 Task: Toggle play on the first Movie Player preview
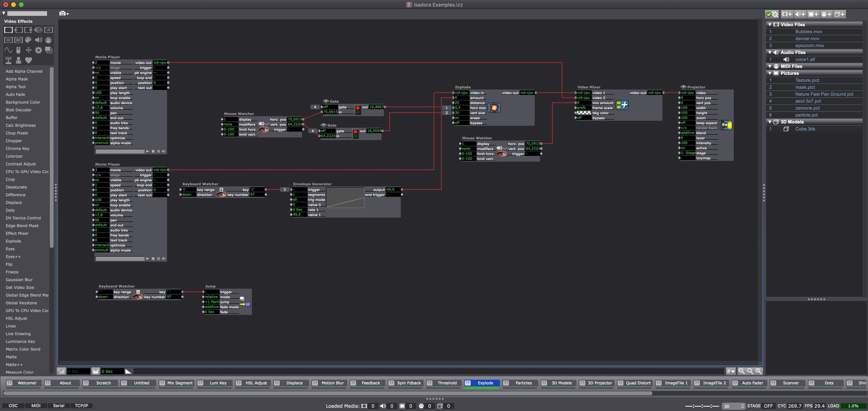(x=147, y=151)
